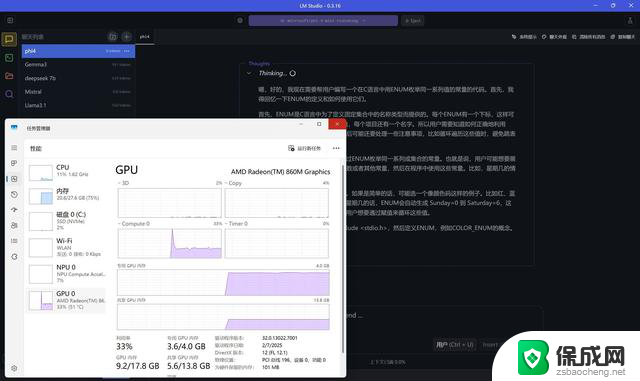Select NPU 0 in the performance list
640x381 pixels.
pos(67,274)
